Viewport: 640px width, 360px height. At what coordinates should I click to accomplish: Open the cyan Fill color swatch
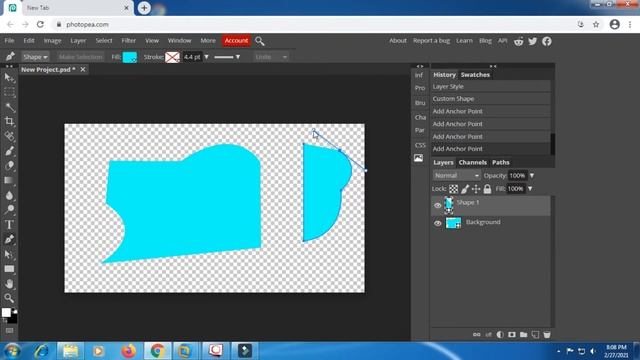pos(130,57)
